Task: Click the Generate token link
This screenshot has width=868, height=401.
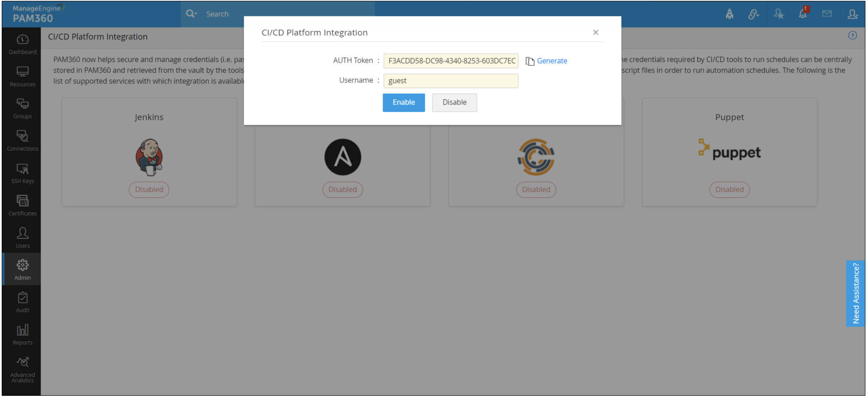Action: click(x=552, y=61)
